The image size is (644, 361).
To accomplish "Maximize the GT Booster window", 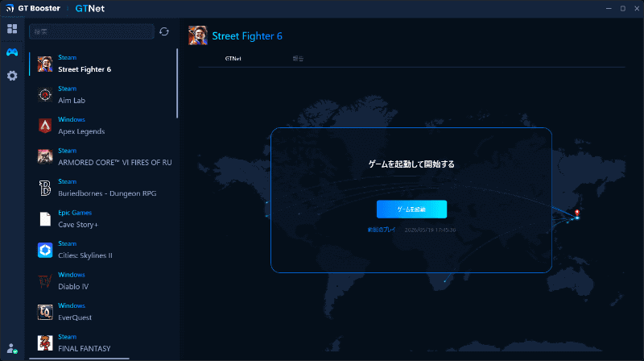I will (622, 8).
